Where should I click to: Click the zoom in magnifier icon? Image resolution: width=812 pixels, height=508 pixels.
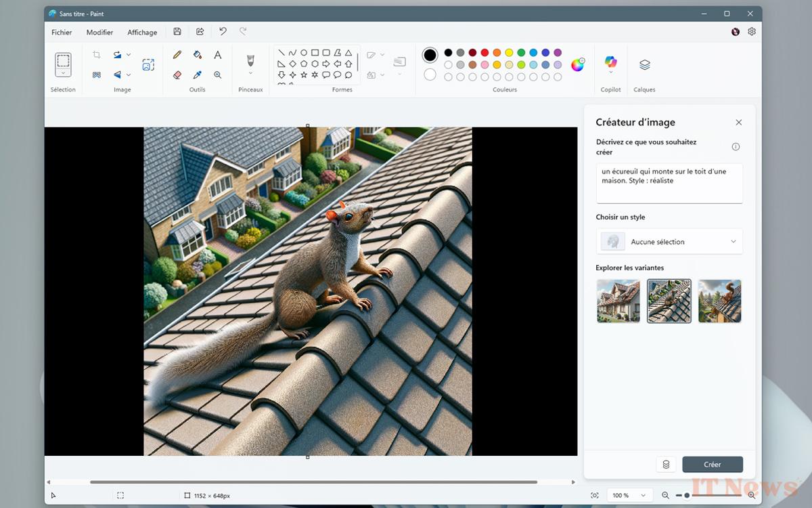[x=752, y=496]
